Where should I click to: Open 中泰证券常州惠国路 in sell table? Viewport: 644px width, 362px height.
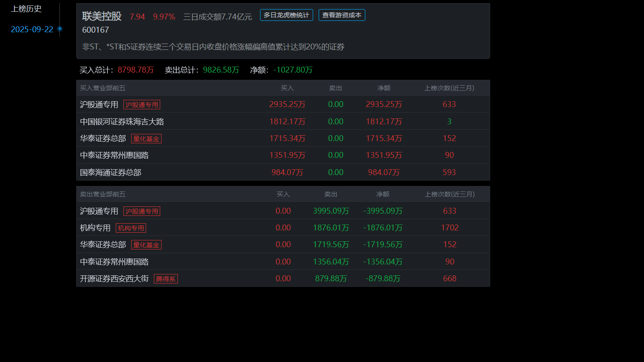114,262
